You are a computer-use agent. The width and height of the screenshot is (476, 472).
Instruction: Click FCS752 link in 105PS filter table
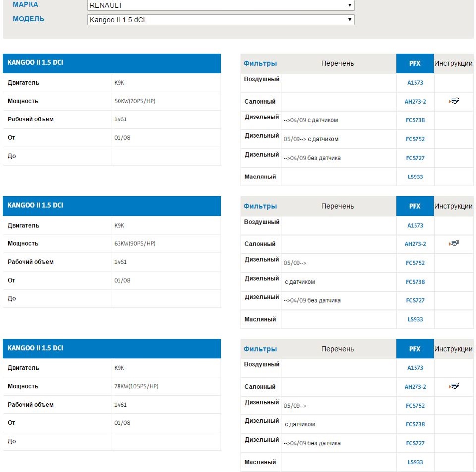click(x=415, y=406)
